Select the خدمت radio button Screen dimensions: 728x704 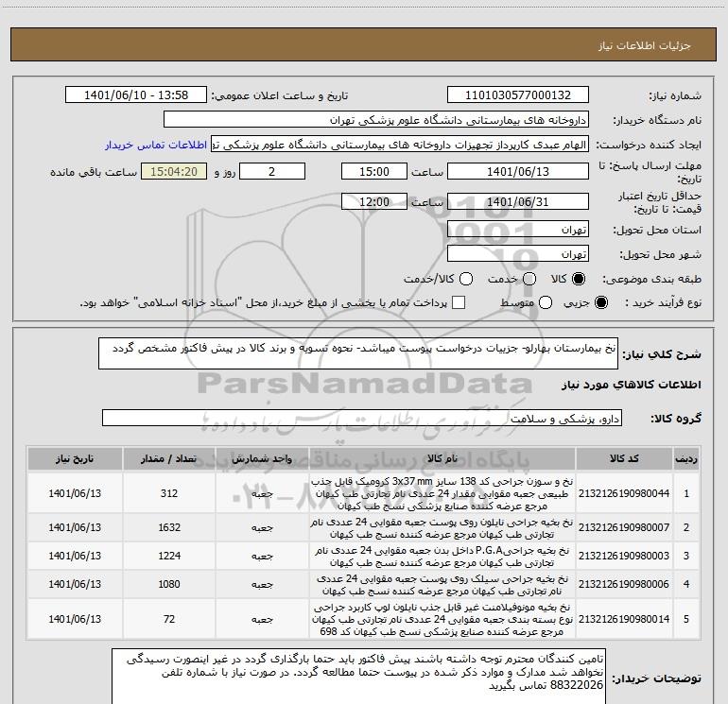point(529,279)
